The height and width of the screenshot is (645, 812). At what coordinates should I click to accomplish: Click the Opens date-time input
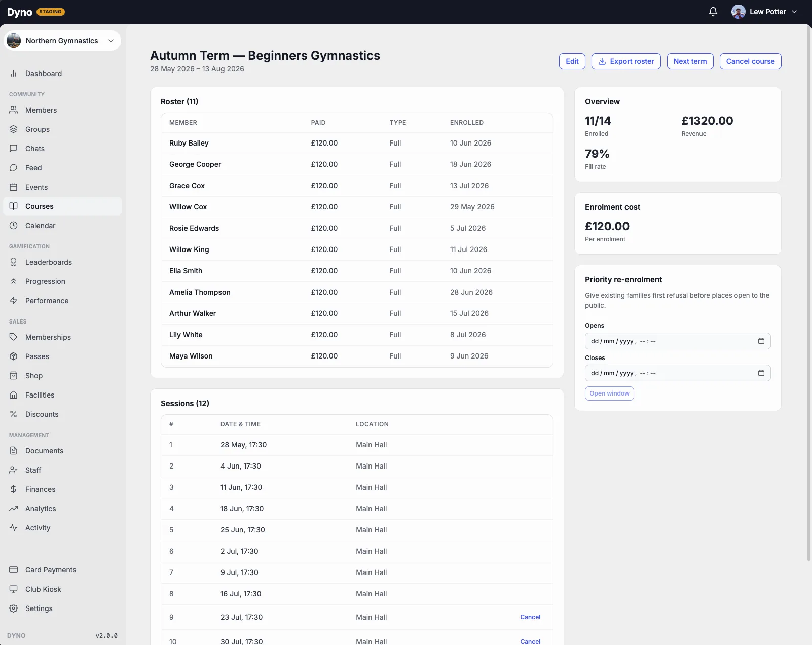click(678, 341)
